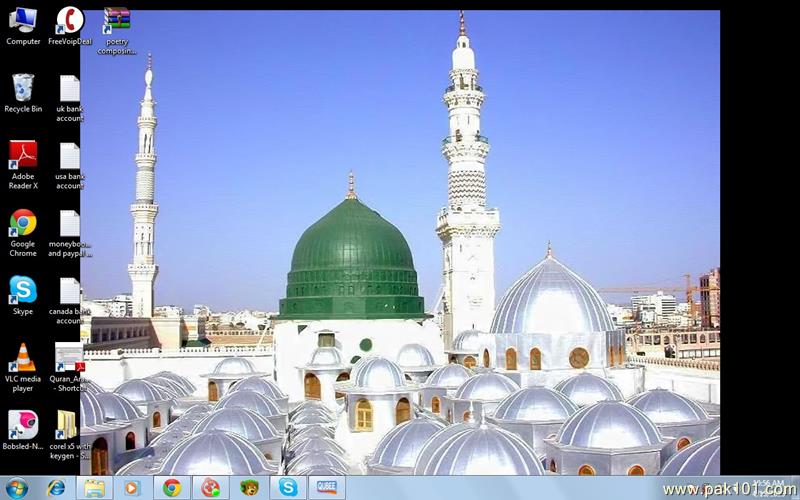
Task: Open the Computer desktop icon
Action: (x=22, y=20)
